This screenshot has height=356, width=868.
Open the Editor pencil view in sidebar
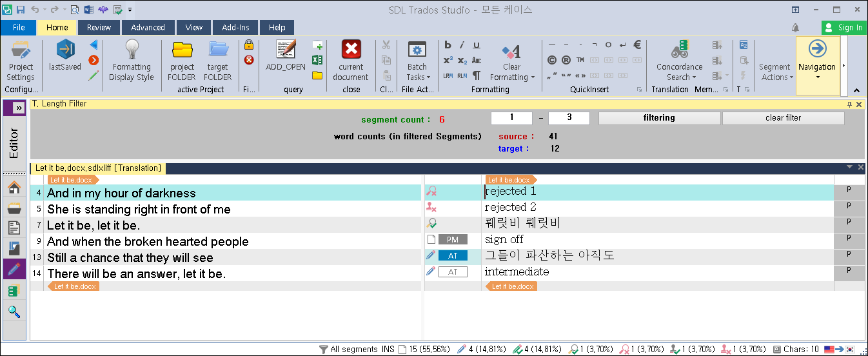point(14,269)
